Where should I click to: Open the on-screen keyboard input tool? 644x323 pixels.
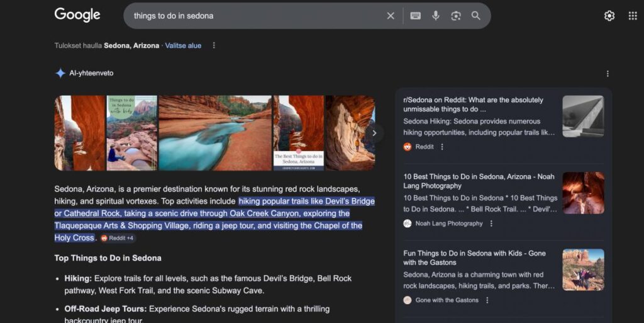[415, 16]
